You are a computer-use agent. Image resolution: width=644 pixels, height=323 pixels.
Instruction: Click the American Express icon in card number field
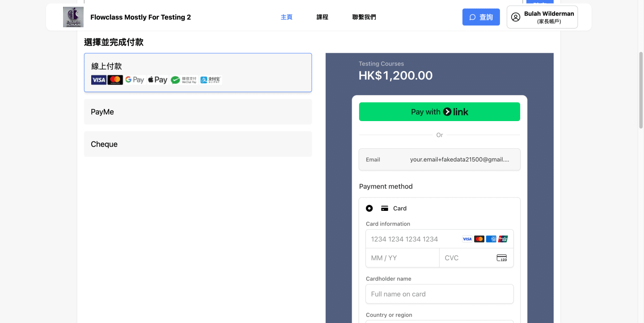coord(491,239)
